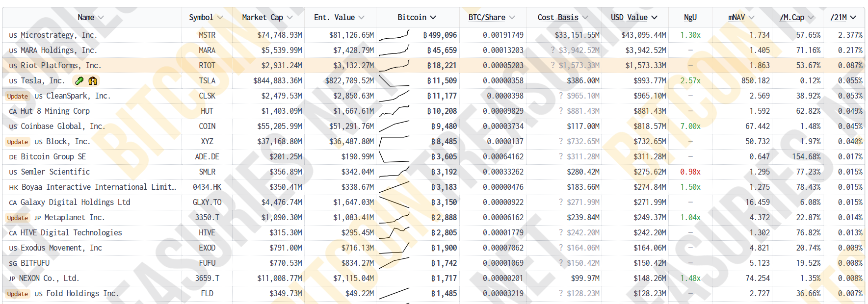The width and height of the screenshot is (868, 304).
Task: Open the Name column dropdown chevron
Action: click(x=101, y=18)
